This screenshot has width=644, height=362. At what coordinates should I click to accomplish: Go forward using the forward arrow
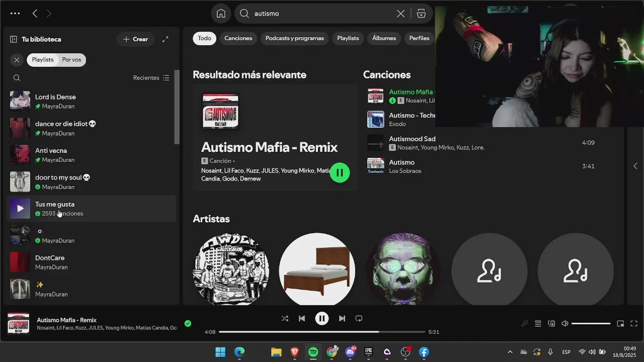tap(49, 14)
